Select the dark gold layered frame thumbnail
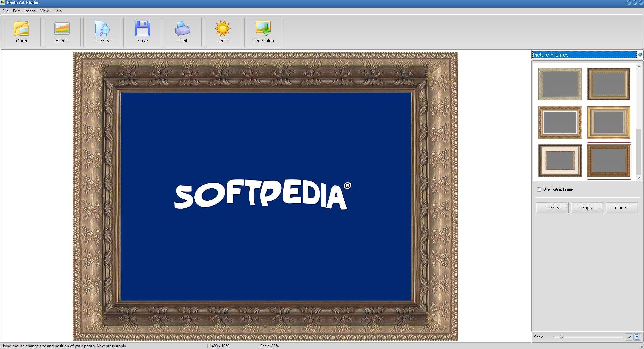The image size is (644, 349). coord(608,84)
